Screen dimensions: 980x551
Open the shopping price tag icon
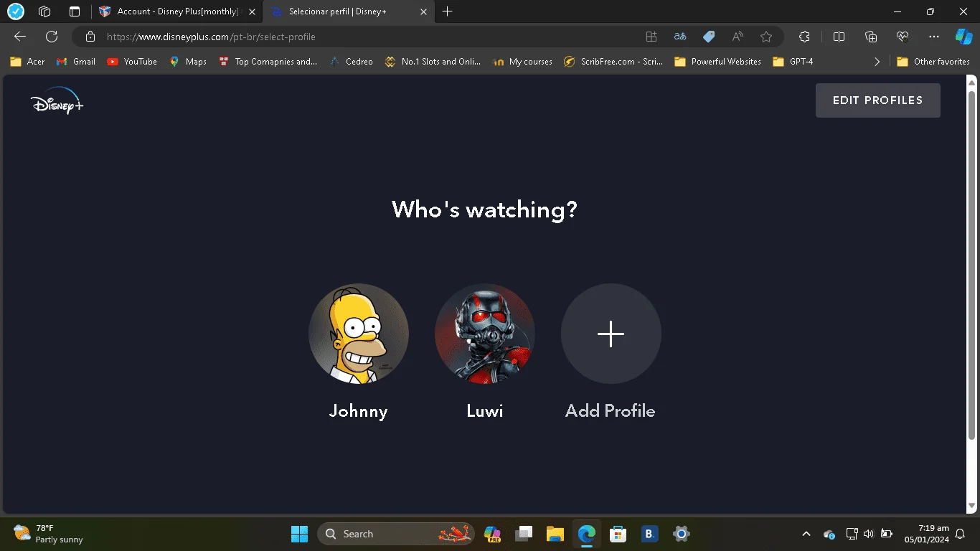[709, 37]
